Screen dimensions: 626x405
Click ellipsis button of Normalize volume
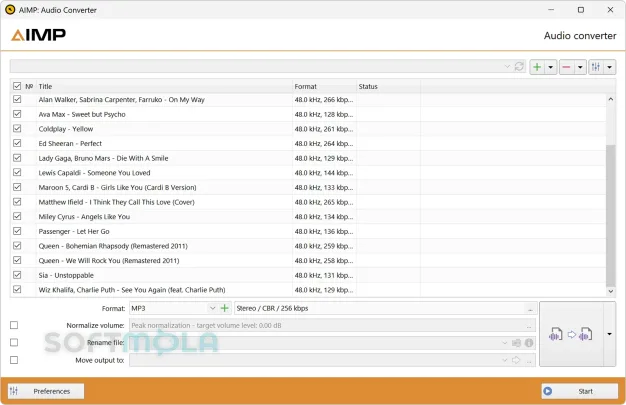[529, 326]
